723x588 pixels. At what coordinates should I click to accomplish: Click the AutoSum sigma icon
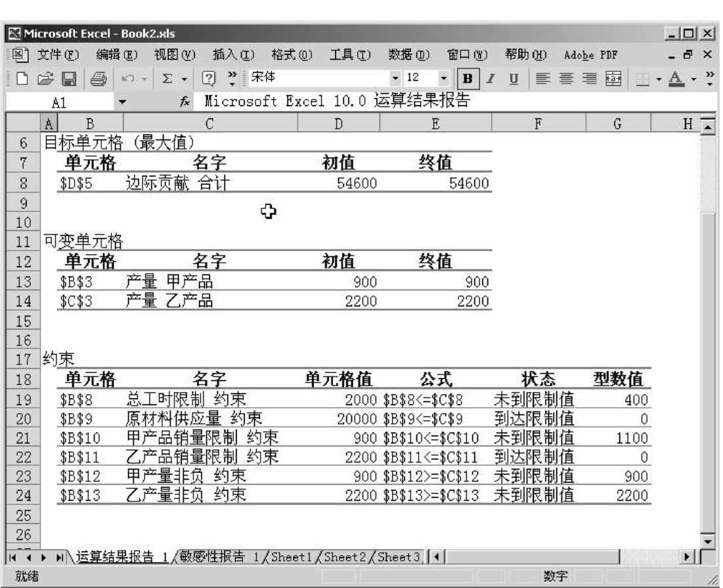[167, 79]
